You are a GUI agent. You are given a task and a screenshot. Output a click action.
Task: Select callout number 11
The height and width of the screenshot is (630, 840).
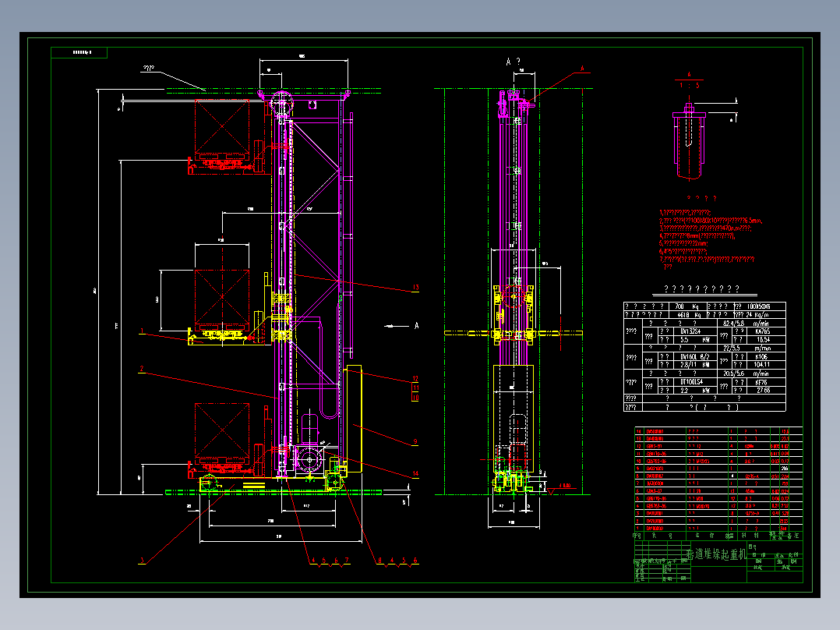[415, 388]
